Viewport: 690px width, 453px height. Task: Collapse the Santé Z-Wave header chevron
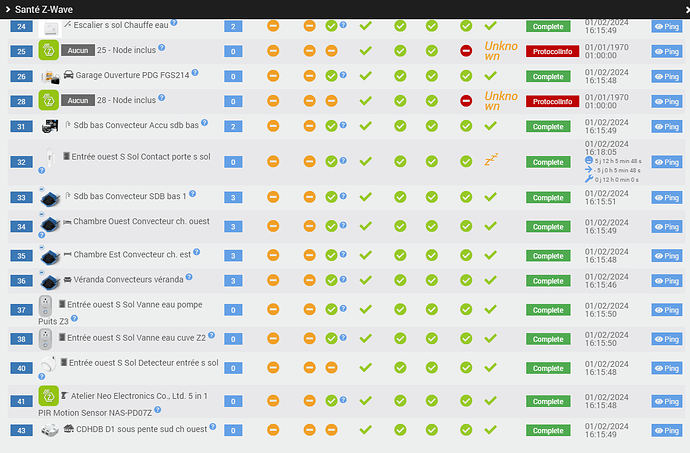(x=7, y=9)
